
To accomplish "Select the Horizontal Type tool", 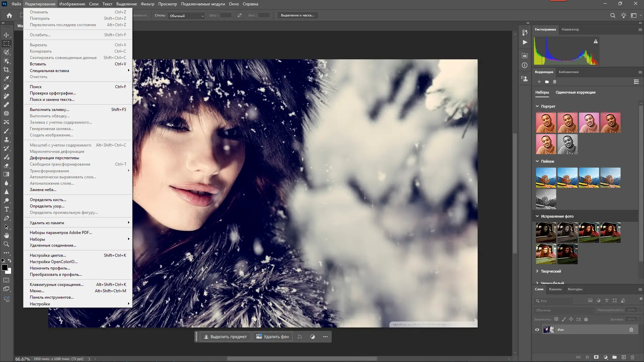I will click(x=6, y=209).
